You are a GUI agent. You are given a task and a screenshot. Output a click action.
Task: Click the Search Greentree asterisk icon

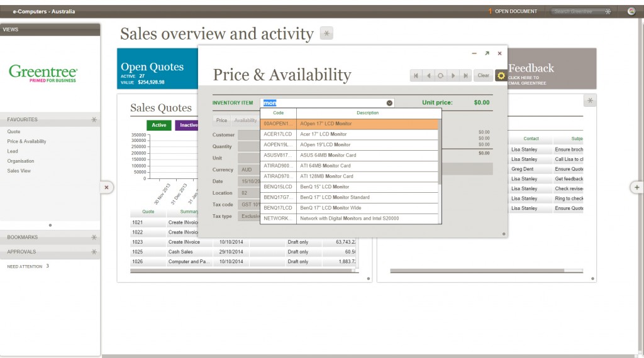click(608, 11)
